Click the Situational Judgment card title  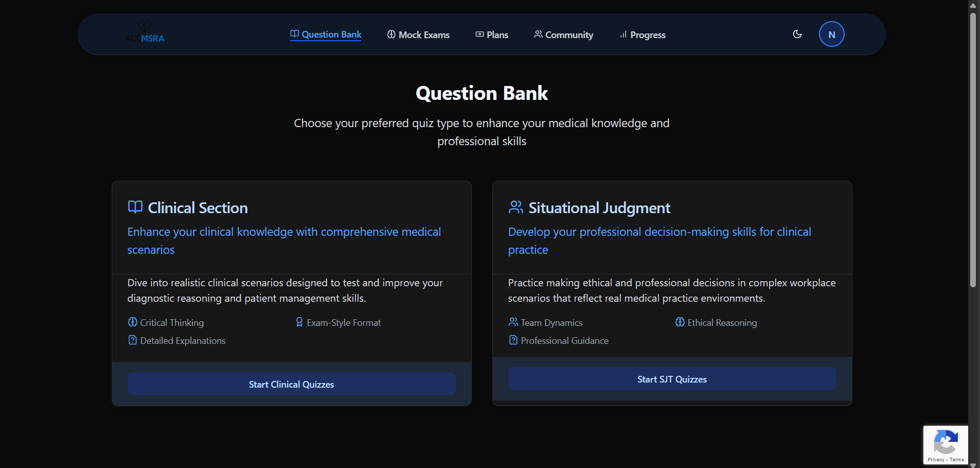[x=599, y=207]
